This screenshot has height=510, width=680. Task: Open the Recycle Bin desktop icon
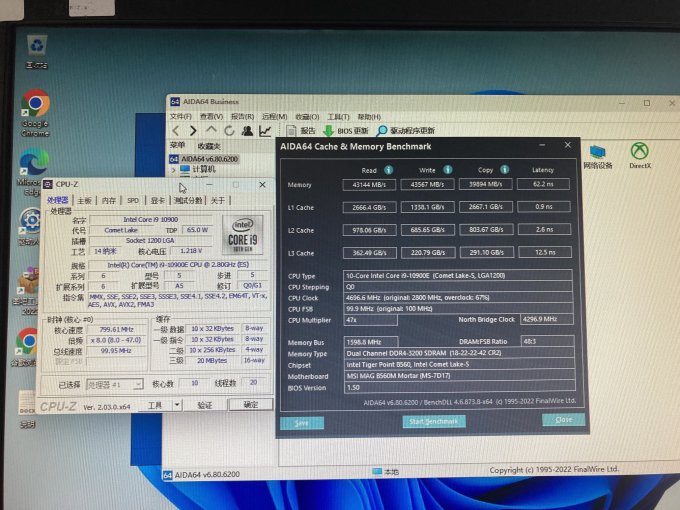click(37, 51)
